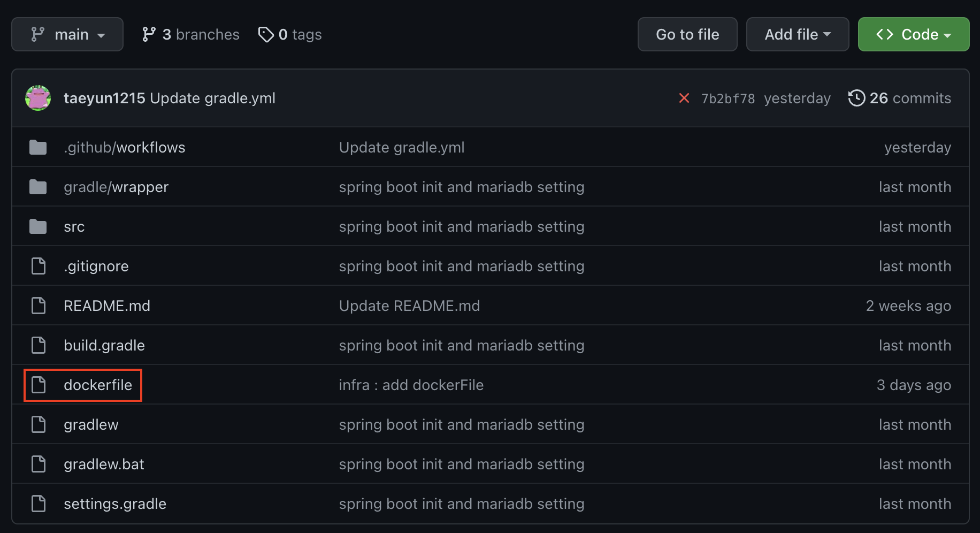Open the build.gradle file
Screen dimensions: 980x533
(104, 345)
